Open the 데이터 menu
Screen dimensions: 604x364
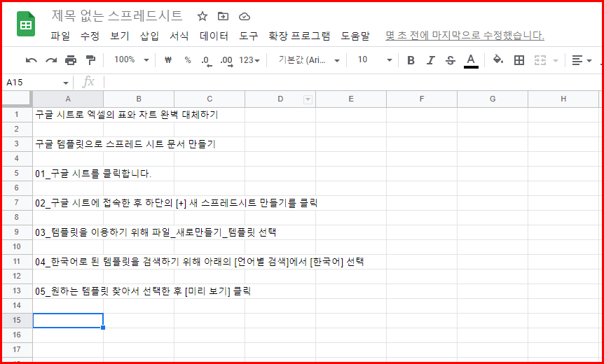point(214,36)
